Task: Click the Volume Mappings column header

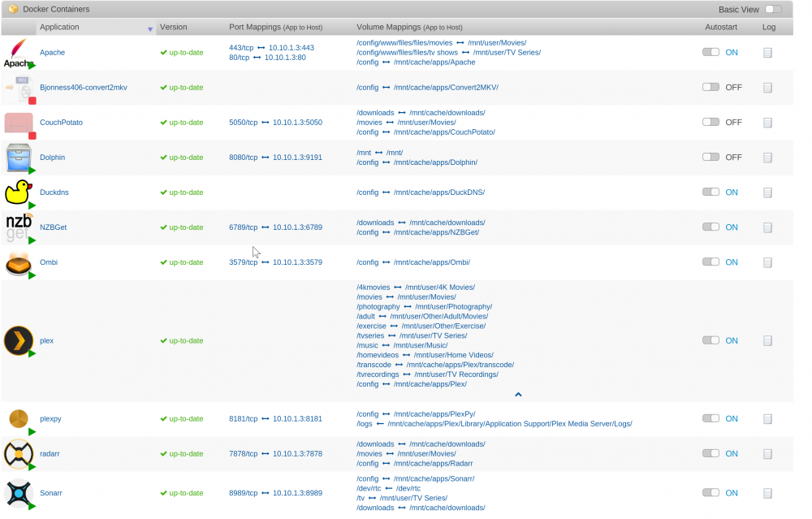Action: click(x=409, y=27)
